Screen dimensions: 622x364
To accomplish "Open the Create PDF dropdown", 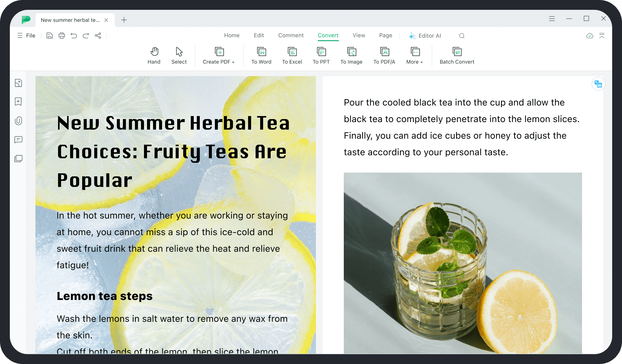I will tap(219, 55).
